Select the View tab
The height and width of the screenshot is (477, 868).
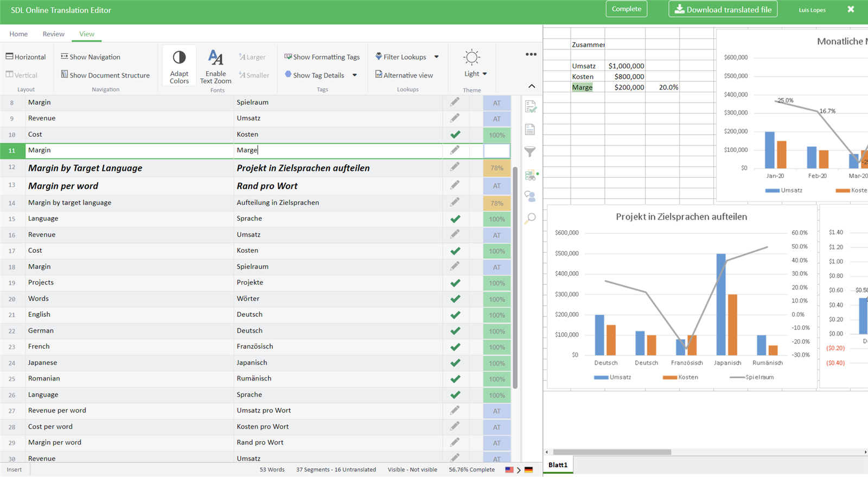(x=87, y=34)
